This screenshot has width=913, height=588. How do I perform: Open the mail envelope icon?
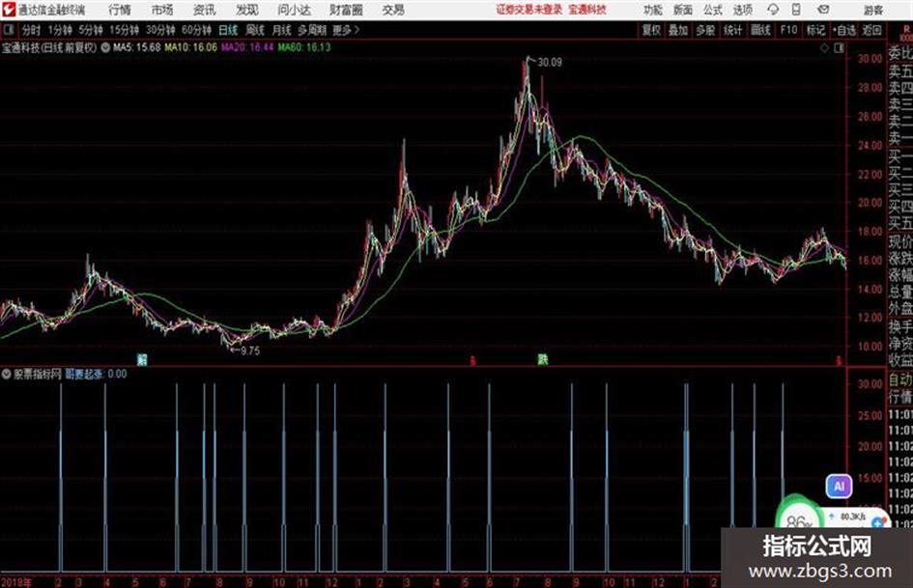click(823, 10)
